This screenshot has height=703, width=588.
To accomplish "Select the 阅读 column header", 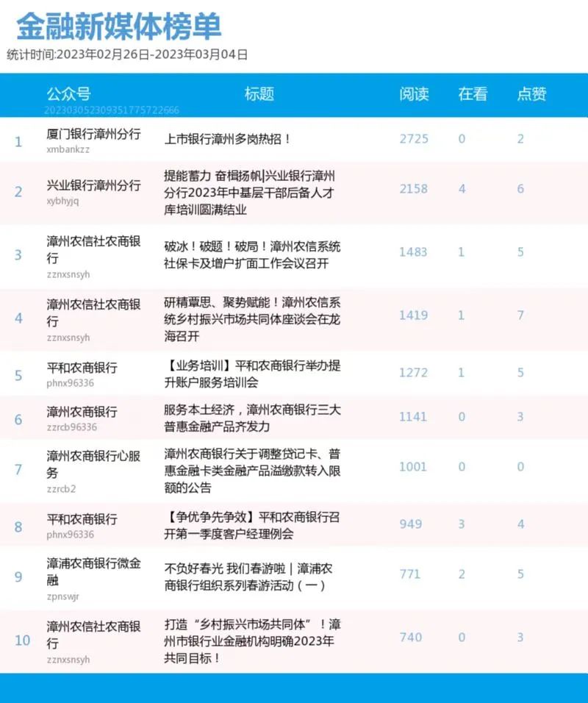I will pos(414,94).
